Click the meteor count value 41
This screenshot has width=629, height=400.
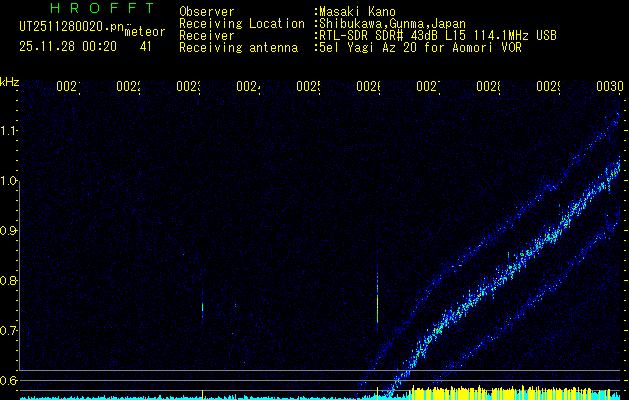tap(146, 47)
